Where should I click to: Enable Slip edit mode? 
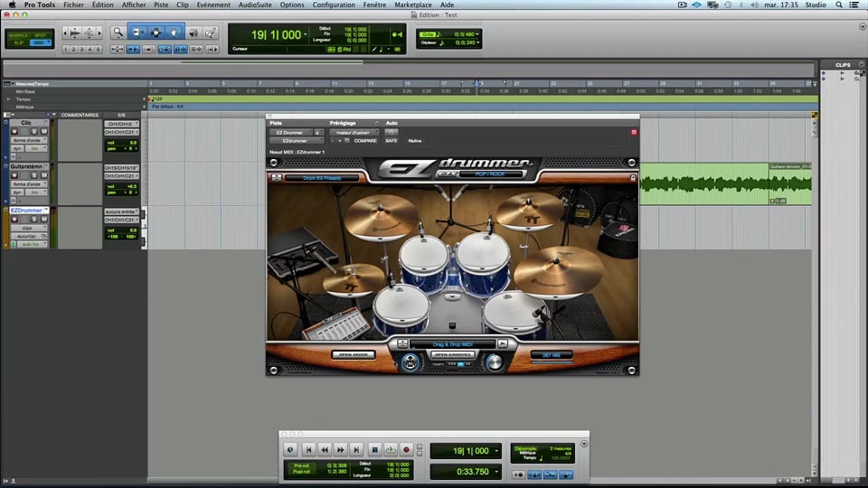click(x=18, y=42)
